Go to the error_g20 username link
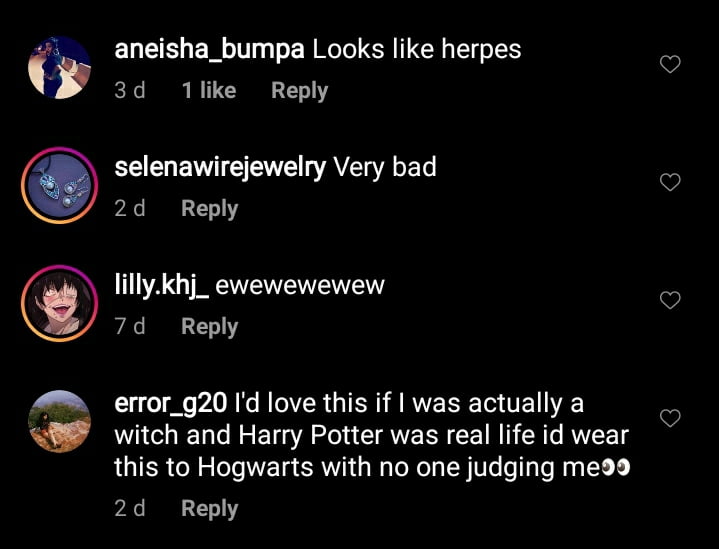This screenshot has width=719, height=549. [170, 404]
